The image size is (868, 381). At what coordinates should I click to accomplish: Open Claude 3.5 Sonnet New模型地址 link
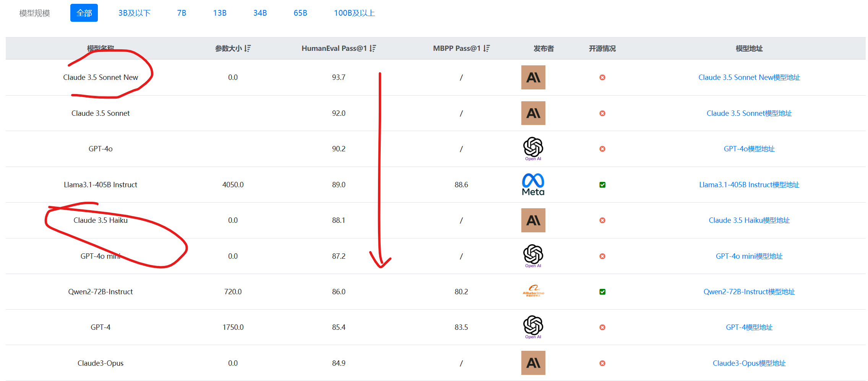click(x=749, y=77)
